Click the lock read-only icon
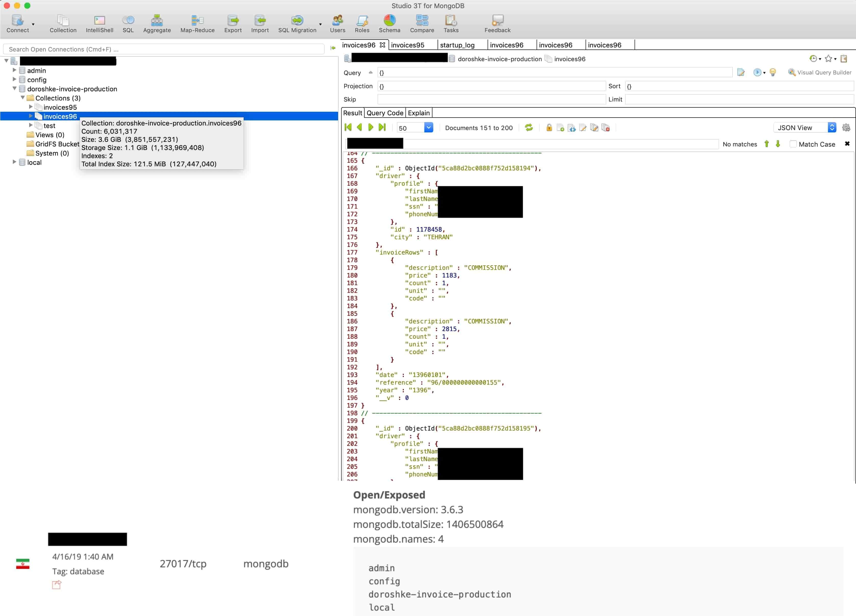This screenshot has height=616, width=856. [x=549, y=128]
